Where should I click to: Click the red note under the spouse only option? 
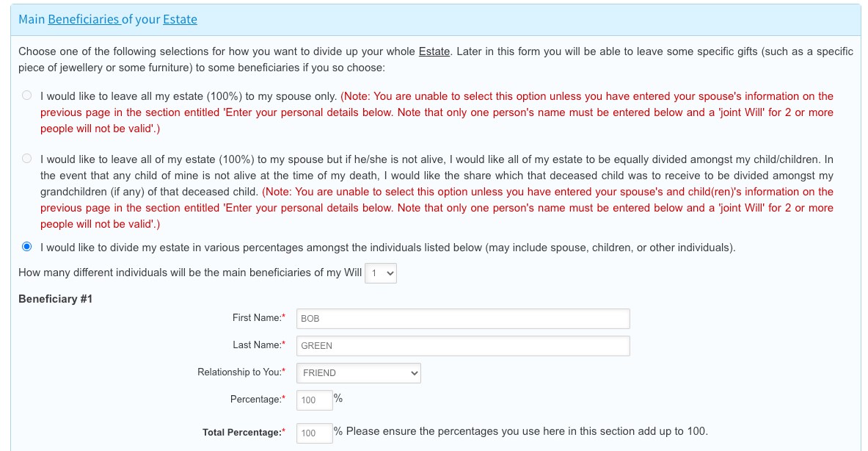437,112
